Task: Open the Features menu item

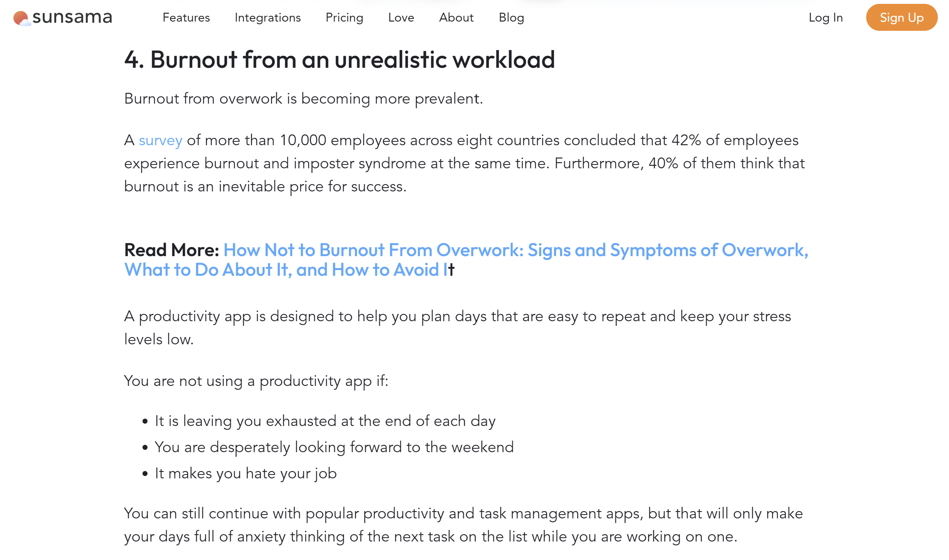Action: point(186,18)
